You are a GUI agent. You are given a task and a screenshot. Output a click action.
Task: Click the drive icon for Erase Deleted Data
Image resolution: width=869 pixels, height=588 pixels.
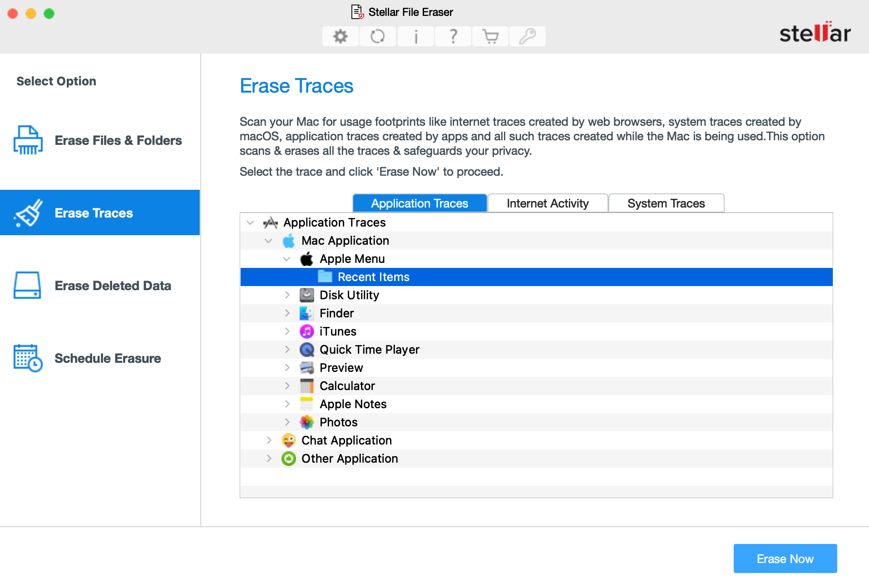tap(28, 286)
